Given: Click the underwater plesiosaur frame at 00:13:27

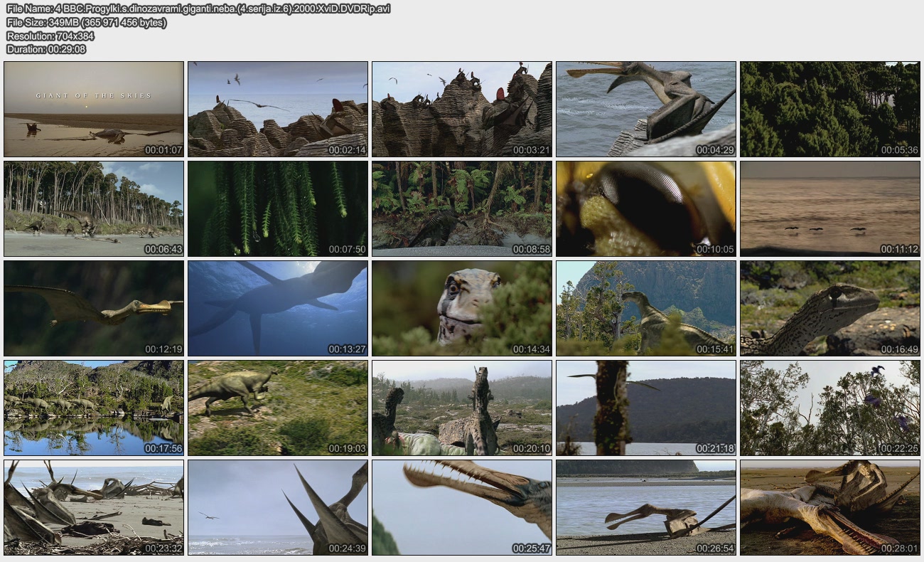Looking at the screenshot, I should tap(278, 308).
